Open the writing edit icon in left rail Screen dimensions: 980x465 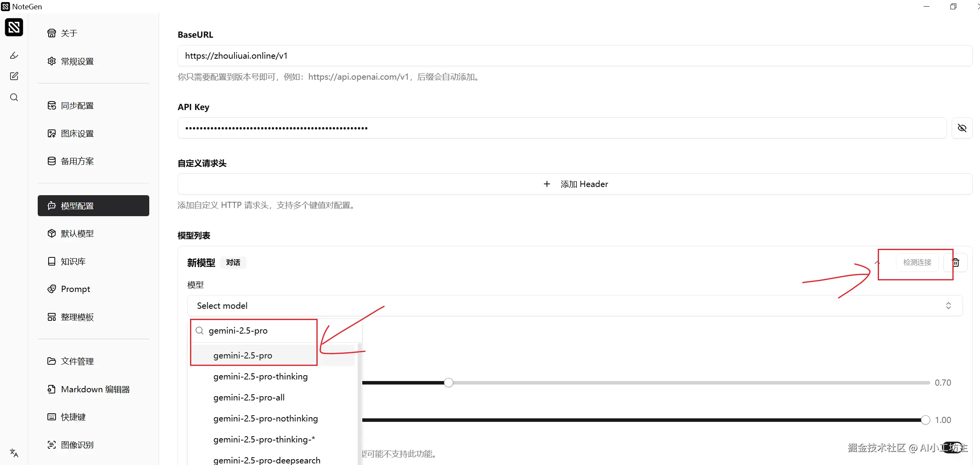pyautogui.click(x=14, y=76)
